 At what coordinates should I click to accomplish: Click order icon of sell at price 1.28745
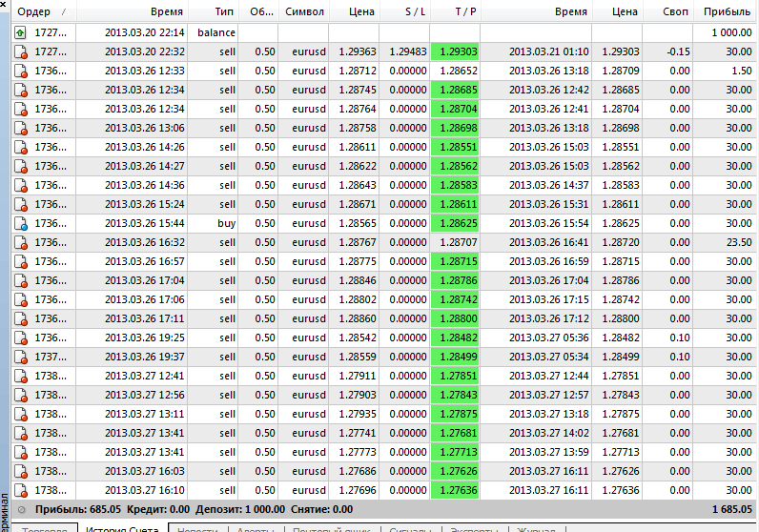pyautogui.click(x=21, y=90)
